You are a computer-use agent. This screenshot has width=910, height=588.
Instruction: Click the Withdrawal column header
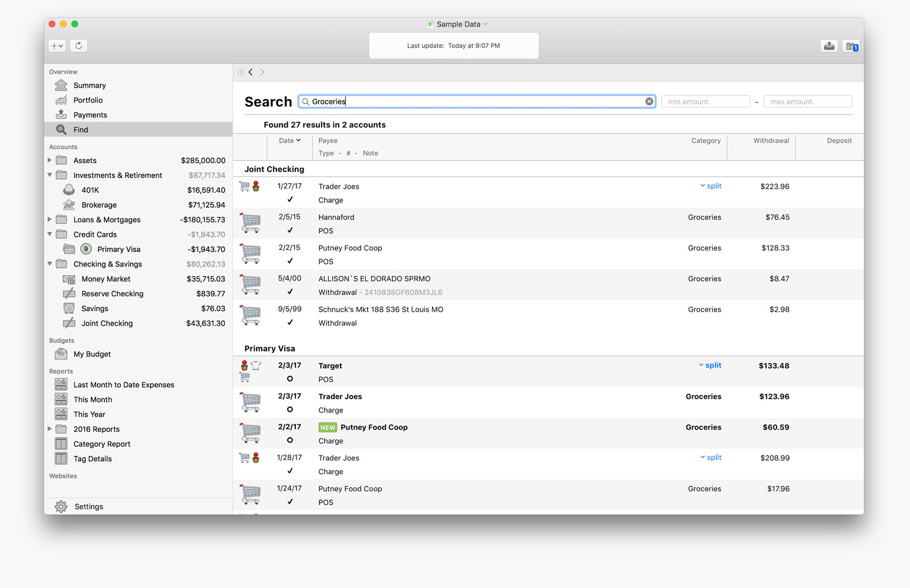[x=771, y=141]
